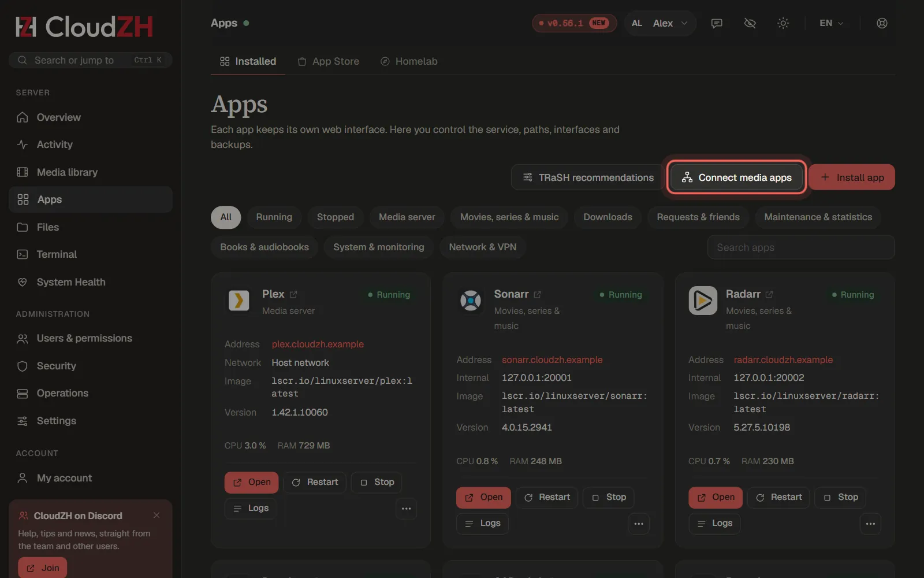Stop the Sonarr app

609,497
